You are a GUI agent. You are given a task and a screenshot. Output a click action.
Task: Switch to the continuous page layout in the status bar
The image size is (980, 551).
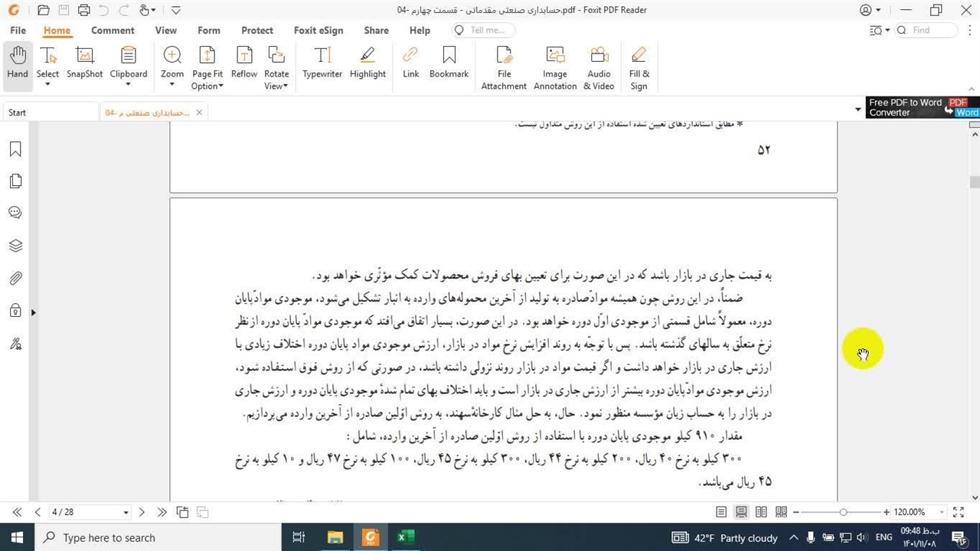click(741, 512)
